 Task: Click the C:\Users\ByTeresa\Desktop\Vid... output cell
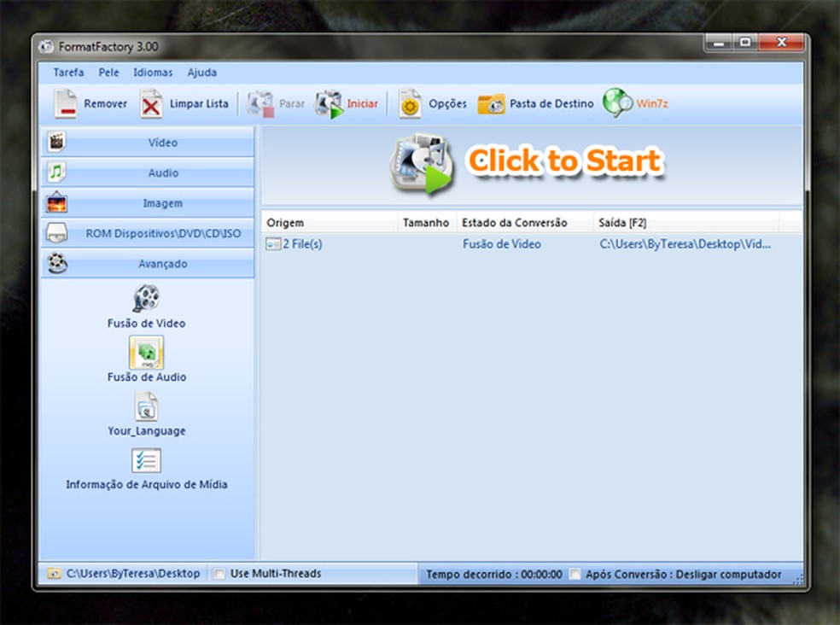point(685,244)
